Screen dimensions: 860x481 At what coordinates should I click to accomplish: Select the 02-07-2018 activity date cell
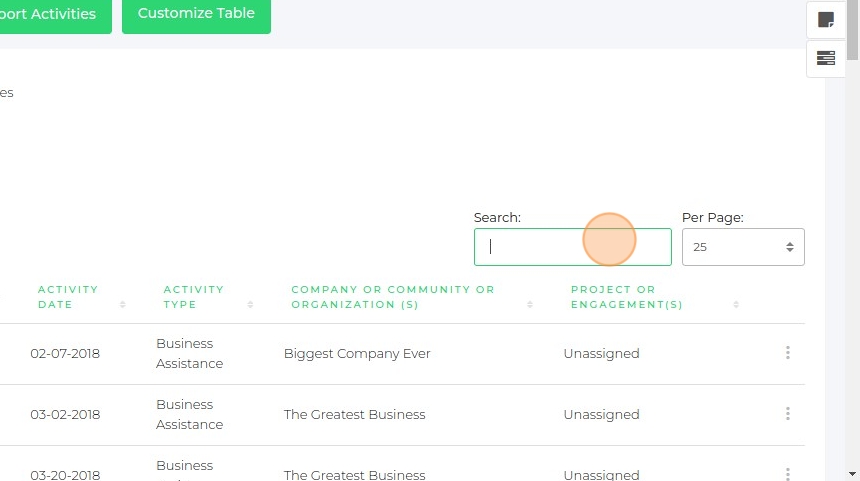[x=65, y=353]
